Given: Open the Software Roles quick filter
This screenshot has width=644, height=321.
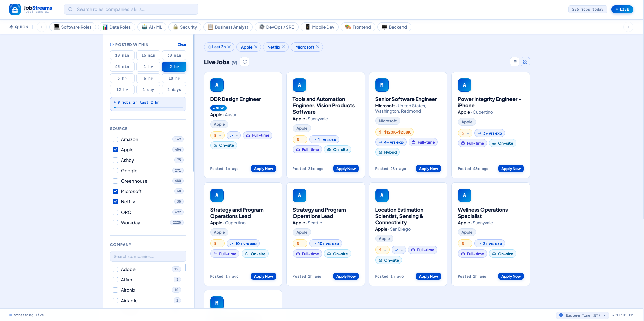Looking at the screenshot, I should pos(72,27).
